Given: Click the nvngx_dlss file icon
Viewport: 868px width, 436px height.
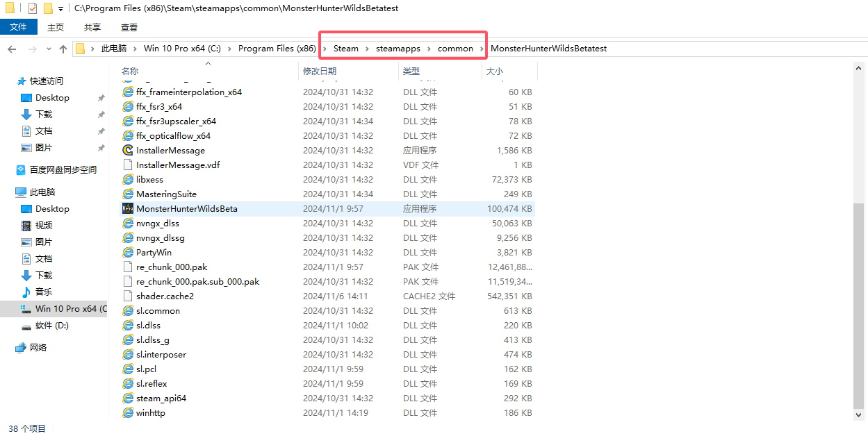Looking at the screenshot, I should pos(128,224).
